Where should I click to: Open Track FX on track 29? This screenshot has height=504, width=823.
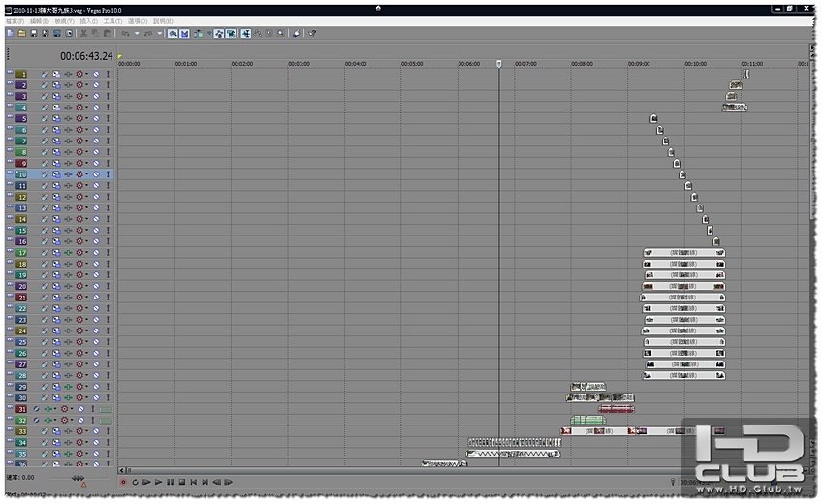point(68,387)
